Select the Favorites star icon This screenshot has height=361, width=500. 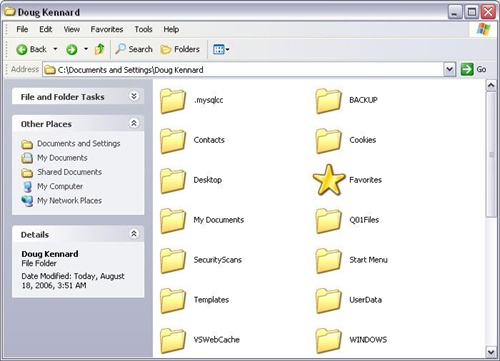pyautogui.click(x=329, y=180)
